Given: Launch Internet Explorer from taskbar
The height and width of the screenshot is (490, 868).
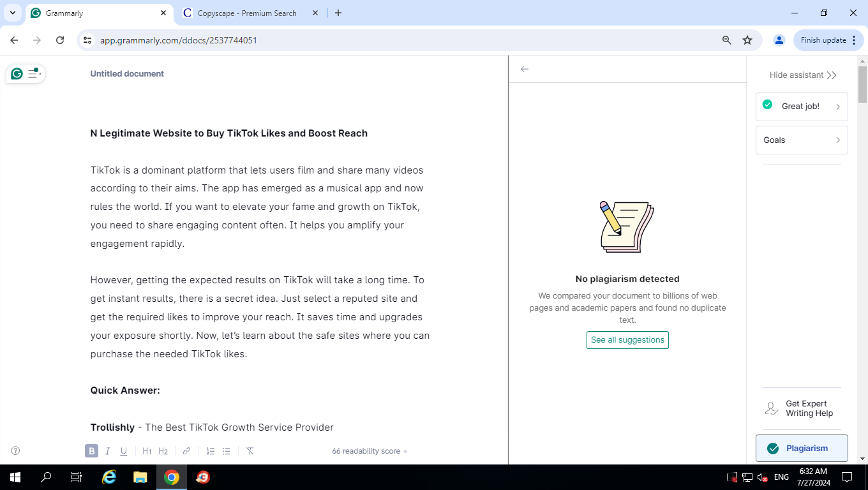Looking at the screenshot, I should coord(109,477).
